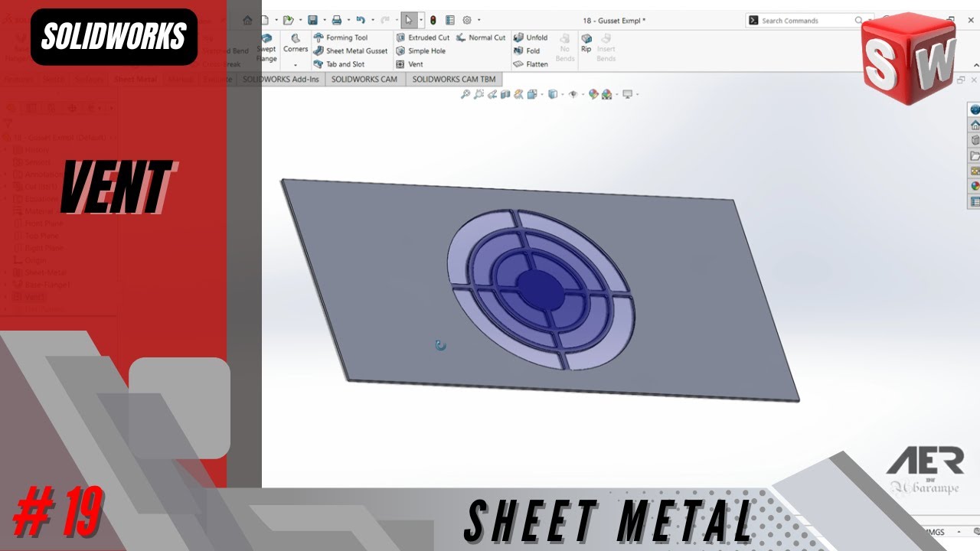Viewport: 980px width, 551px height.
Task: Switch to the SOLIDWORKS CAM tab
Action: click(x=364, y=79)
